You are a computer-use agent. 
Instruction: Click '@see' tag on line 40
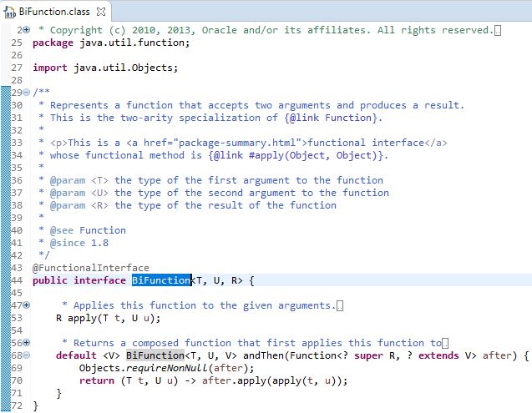coord(62,230)
